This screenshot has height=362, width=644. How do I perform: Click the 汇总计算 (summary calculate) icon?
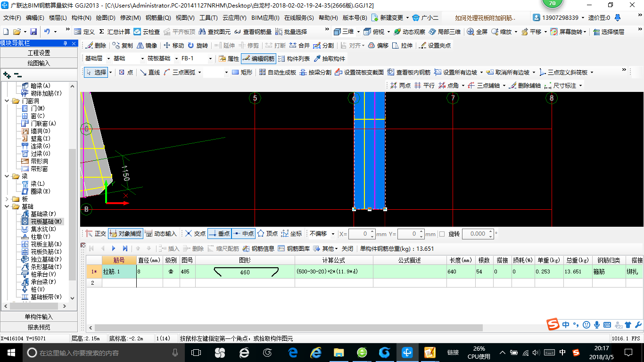pos(115,32)
